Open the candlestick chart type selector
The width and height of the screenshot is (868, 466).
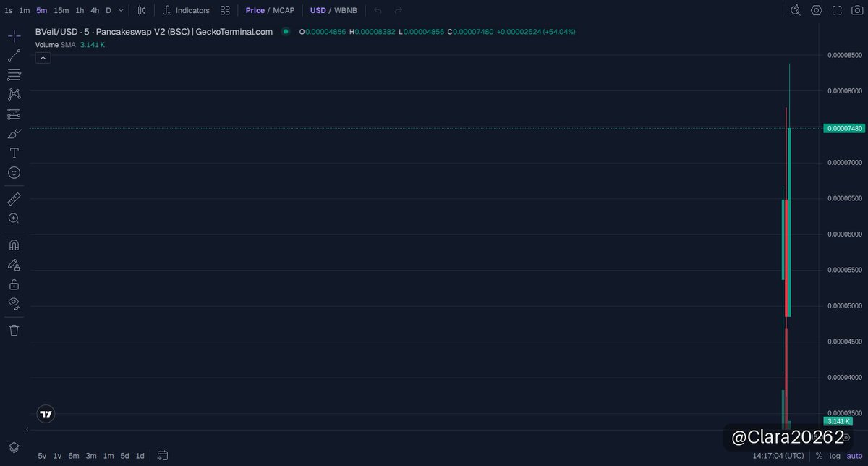tap(142, 10)
